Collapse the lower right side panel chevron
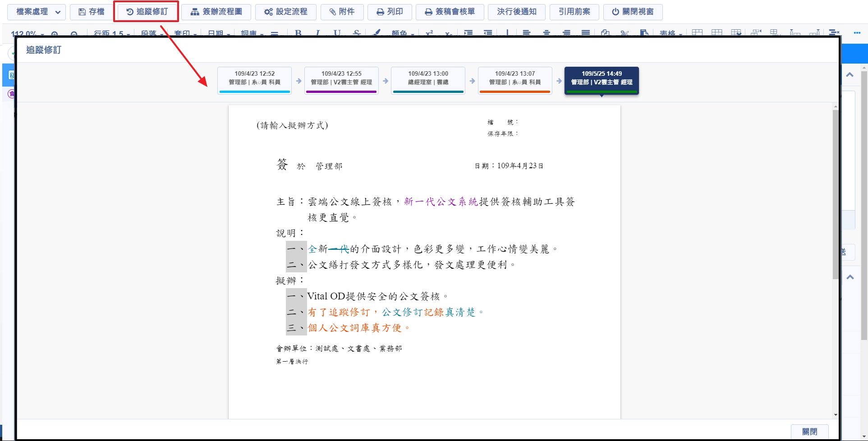The image size is (868, 441). (850, 277)
